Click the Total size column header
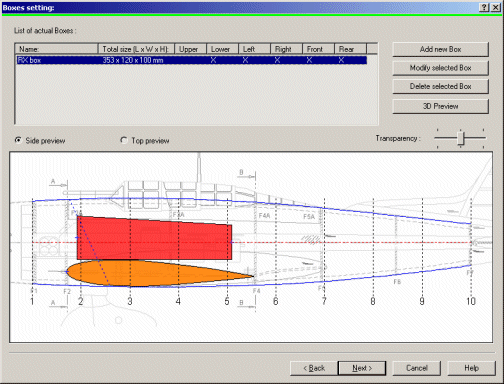This screenshot has width=504, height=384. [x=136, y=49]
